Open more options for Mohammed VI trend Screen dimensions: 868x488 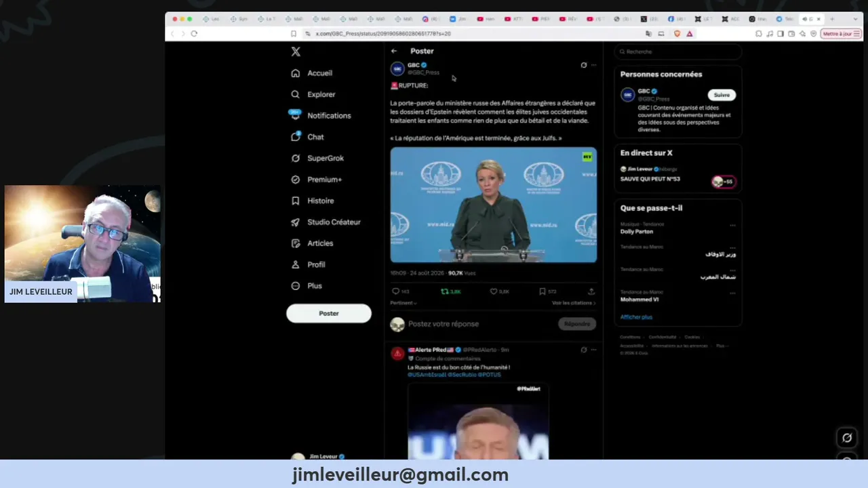tap(732, 293)
